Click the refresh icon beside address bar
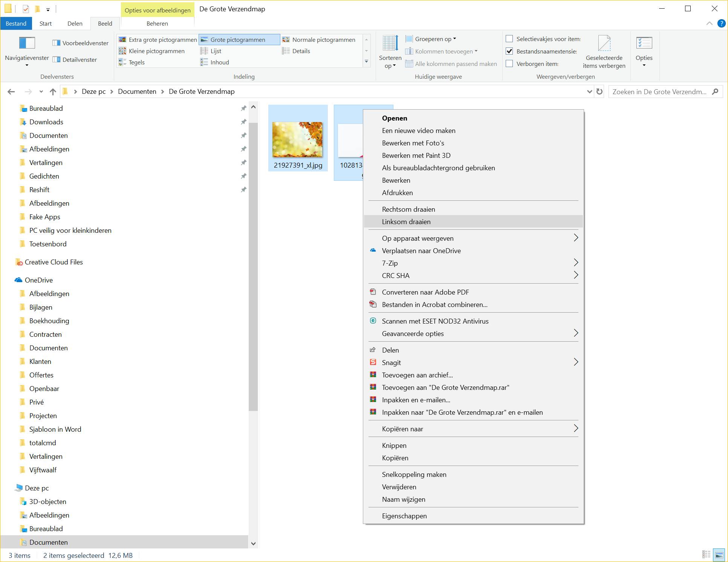 coord(600,92)
